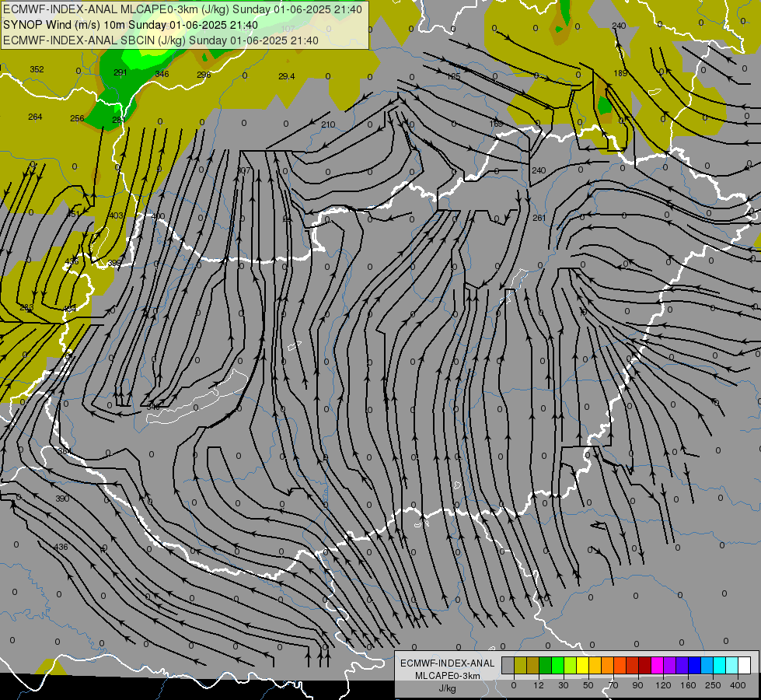Image resolution: width=761 pixels, height=700 pixels.
Task: Select the magenta legend swatch
Action: pyautogui.click(x=657, y=665)
